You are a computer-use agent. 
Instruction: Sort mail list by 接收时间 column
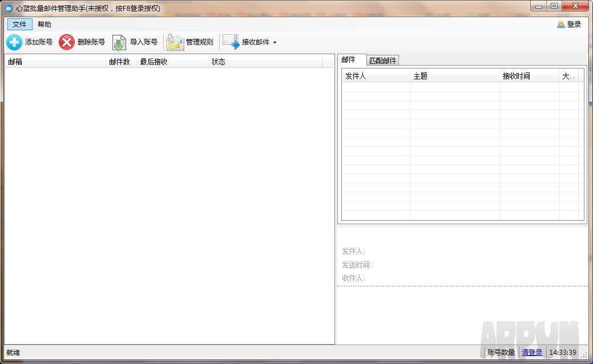point(529,76)
